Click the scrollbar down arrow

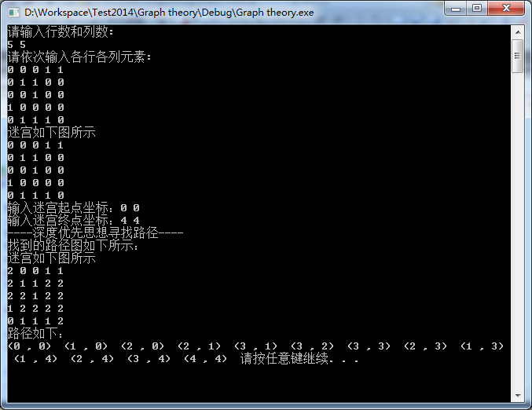[x=518, y=395]
